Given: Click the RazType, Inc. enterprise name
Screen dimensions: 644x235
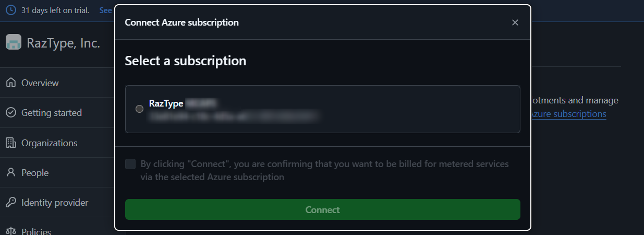Looking at the screenshot, I should pyautogui.click(x=63, y=43).
